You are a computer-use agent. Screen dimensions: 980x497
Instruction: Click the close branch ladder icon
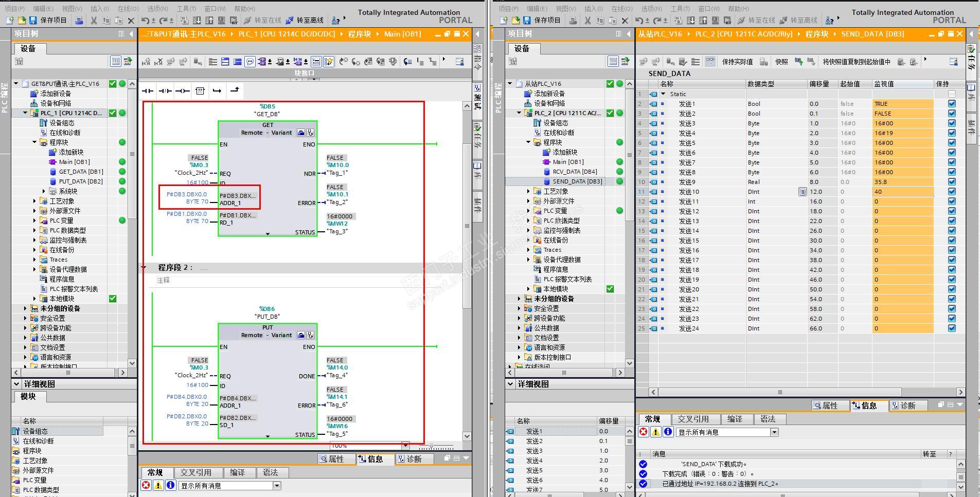click(x=235, y=91)
